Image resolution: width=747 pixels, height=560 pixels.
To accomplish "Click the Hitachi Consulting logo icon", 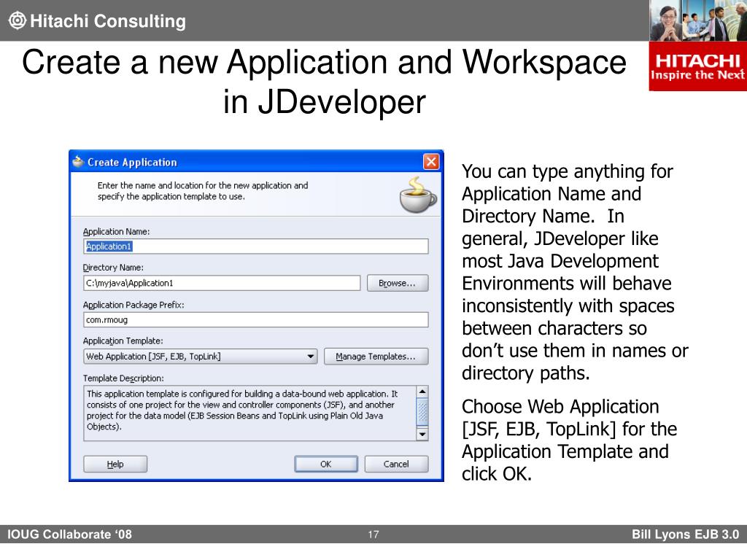I will [18, 20].
